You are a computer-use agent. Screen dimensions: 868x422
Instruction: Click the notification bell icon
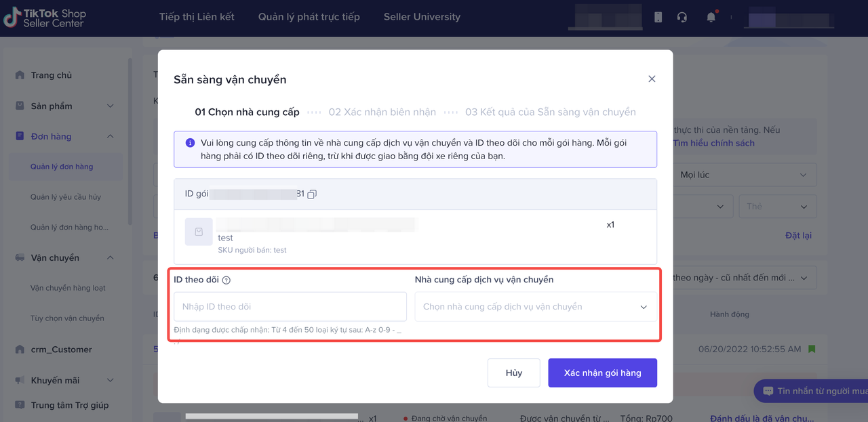[x=711, y=17]
